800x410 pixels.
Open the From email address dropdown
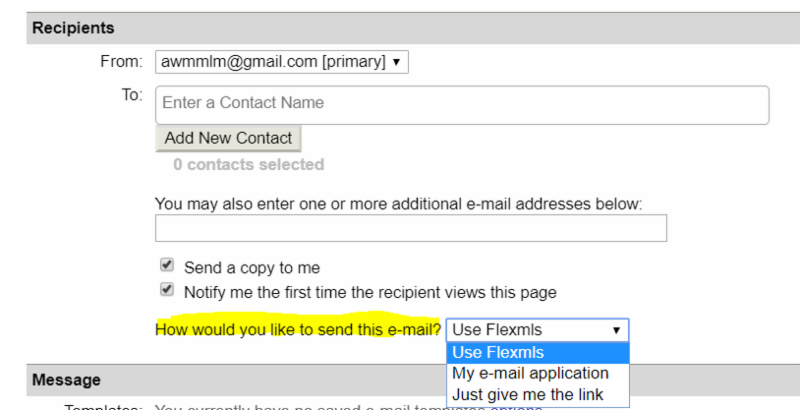click(x=281, y=62)
